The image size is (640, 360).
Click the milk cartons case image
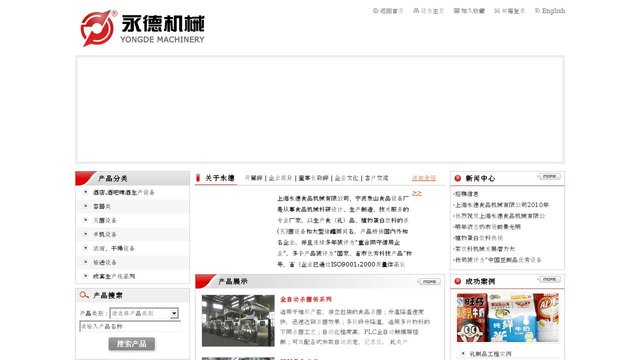click(x=507, y=318)
